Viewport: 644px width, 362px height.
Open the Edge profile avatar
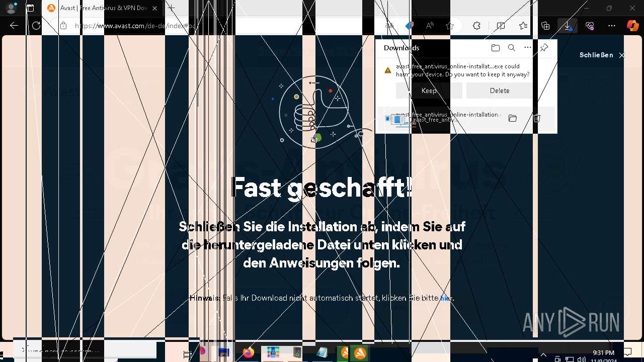tap(11, 8)
